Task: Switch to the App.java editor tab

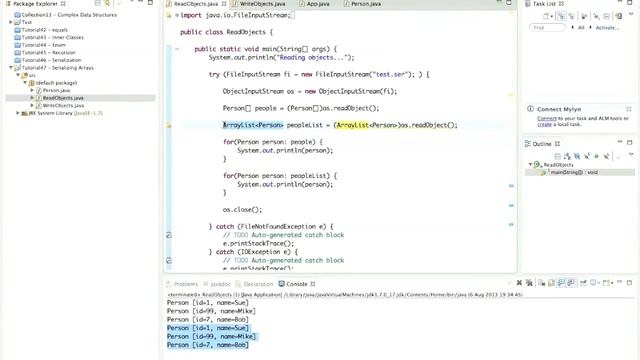Action: coord(314,4)
